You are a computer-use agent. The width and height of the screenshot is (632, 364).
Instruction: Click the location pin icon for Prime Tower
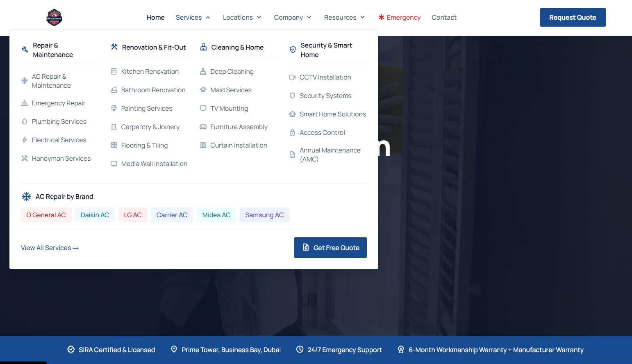click(174, 349)
